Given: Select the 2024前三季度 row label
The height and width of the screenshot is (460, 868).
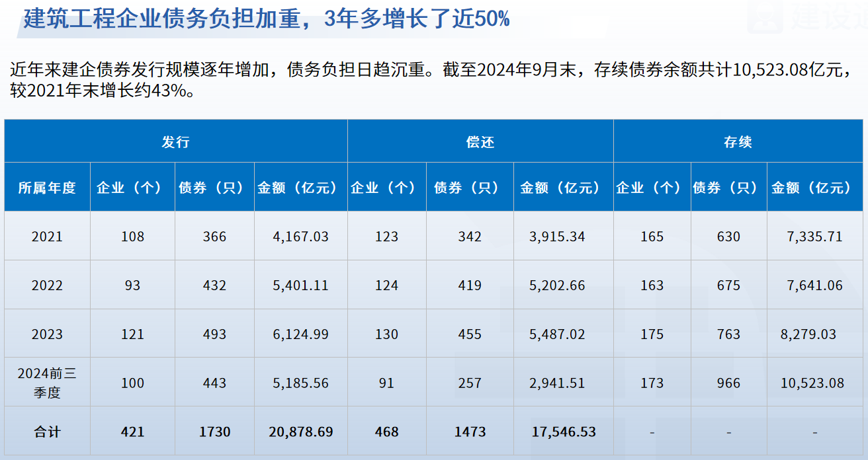Looking at the screenshot, I should tap(47, 383).
